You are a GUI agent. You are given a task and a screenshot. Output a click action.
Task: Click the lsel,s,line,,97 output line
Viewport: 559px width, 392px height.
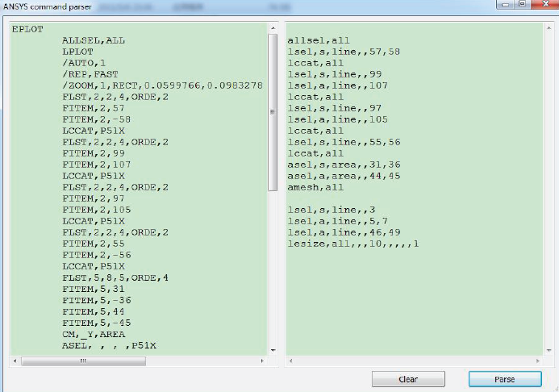335,108
